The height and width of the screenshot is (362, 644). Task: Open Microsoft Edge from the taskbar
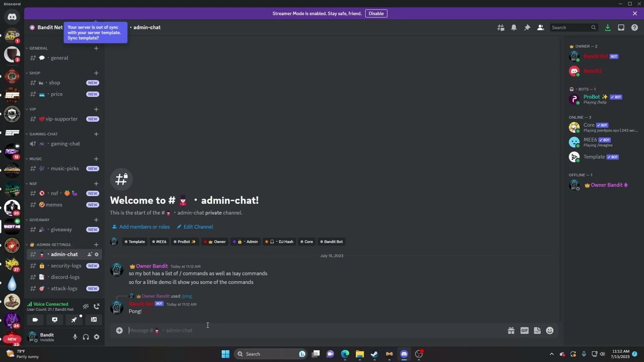[345, 354]
